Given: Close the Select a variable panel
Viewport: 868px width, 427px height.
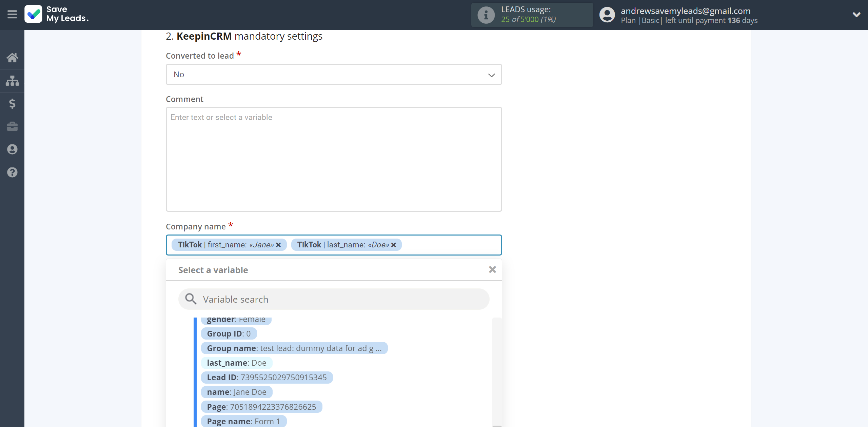Looking at the screenshot, I should coord(492,269).
